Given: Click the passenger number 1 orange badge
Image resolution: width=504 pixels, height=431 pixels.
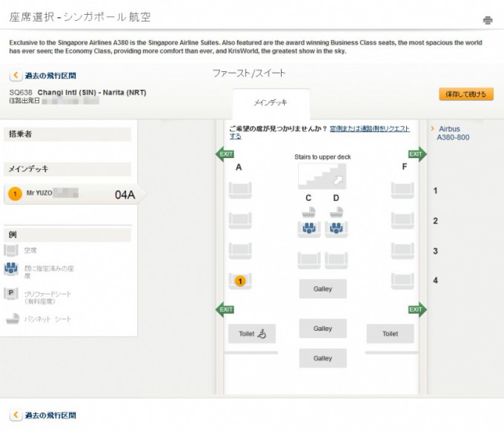Looking at the screenshot, I should [15, 194].
